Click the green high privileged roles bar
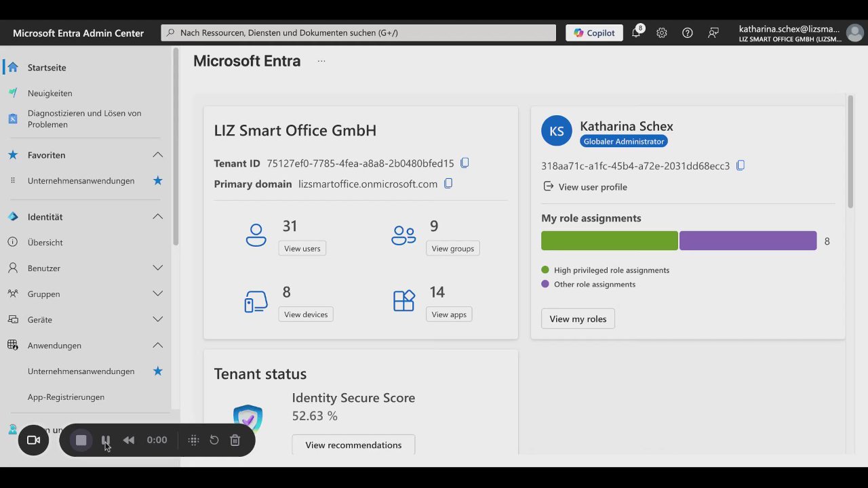Image resolution: width=868 pixels, height=488 pixels. (x=610, y=241)
